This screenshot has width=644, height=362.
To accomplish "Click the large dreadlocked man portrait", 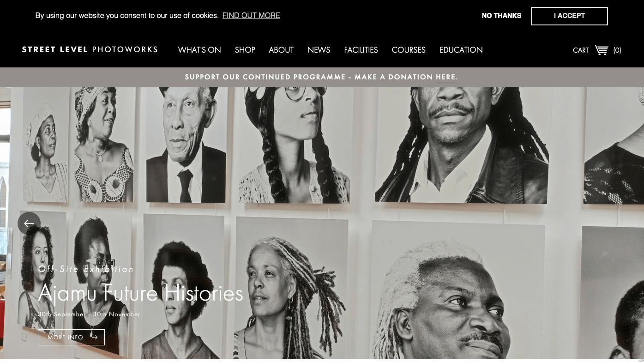I will point(462,145).
